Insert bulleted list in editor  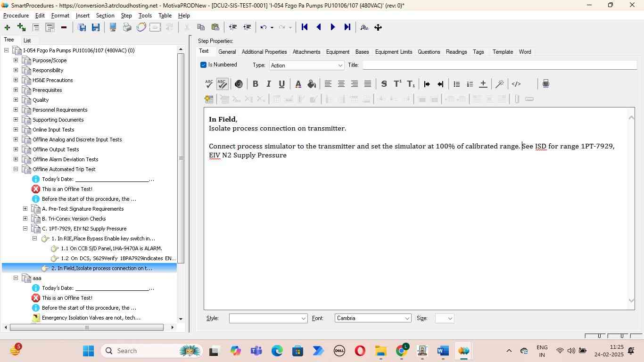(456, 84)
